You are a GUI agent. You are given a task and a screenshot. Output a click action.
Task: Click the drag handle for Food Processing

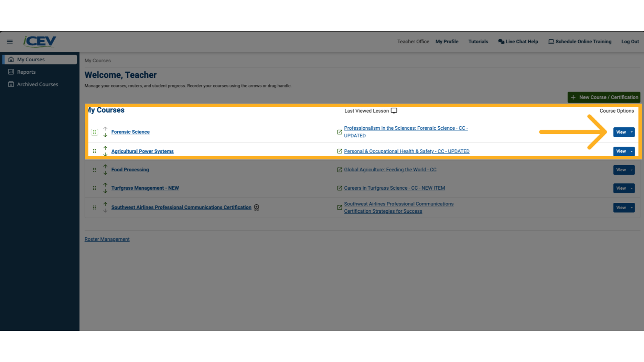tap(95, 170)
